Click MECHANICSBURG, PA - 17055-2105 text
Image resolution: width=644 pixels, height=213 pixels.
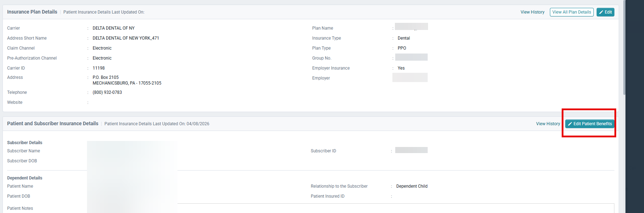pyautogui.click(x=127, y=83)
